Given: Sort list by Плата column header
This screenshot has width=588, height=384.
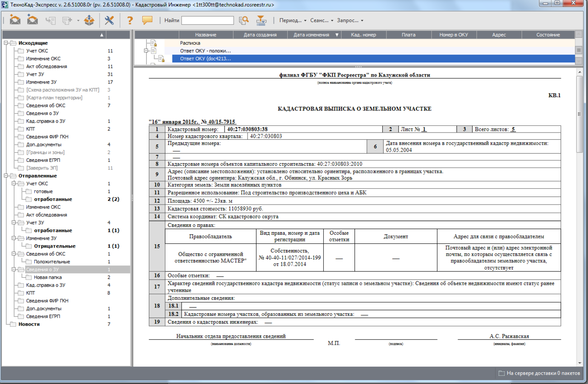Looking at the screenshot, I should pyautogui.click(x=409, y=35).
